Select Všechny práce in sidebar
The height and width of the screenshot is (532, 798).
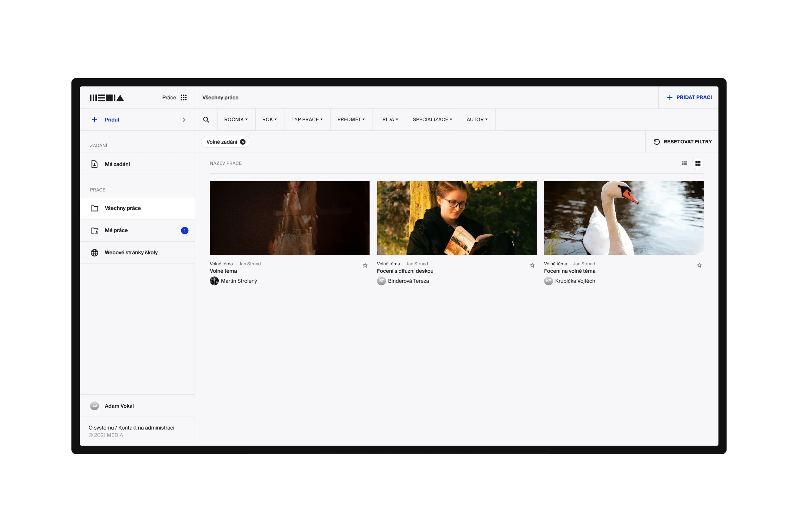(x=137, y=208)
